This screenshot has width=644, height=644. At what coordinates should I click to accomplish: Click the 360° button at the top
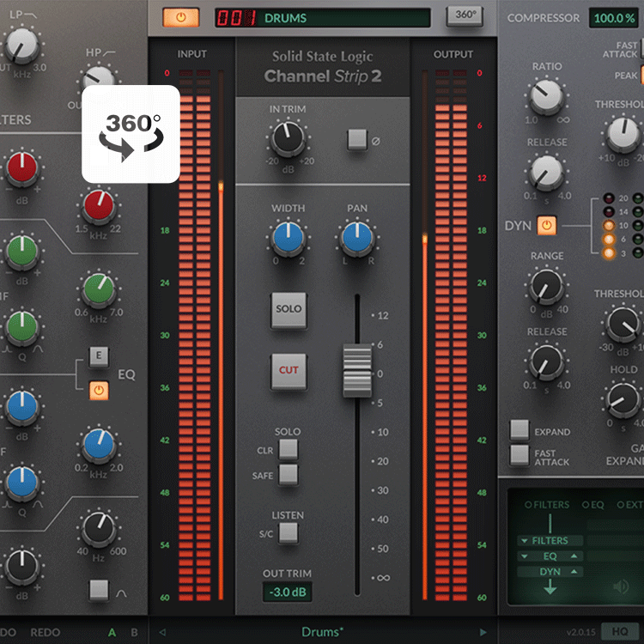tap(465, 15)
